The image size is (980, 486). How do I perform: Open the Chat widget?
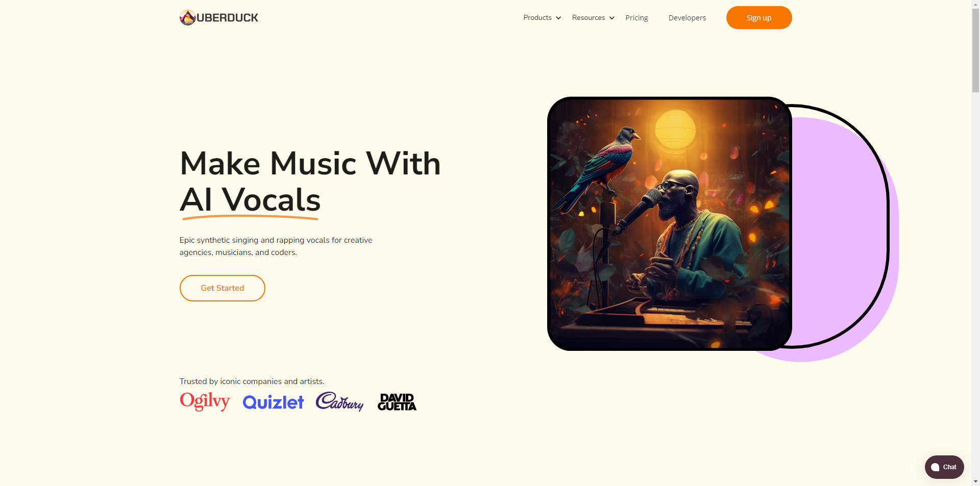[944, 467]
